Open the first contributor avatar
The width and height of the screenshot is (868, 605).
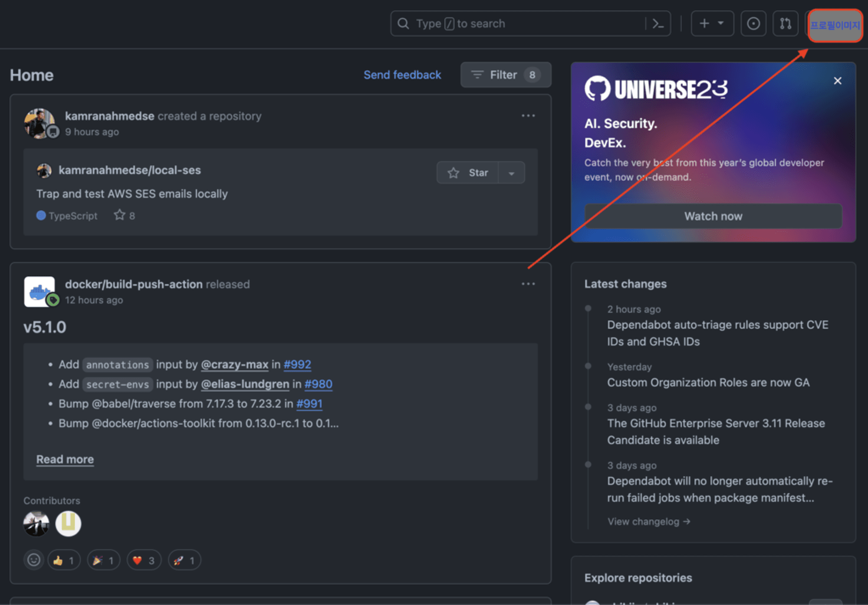[36, 523]
